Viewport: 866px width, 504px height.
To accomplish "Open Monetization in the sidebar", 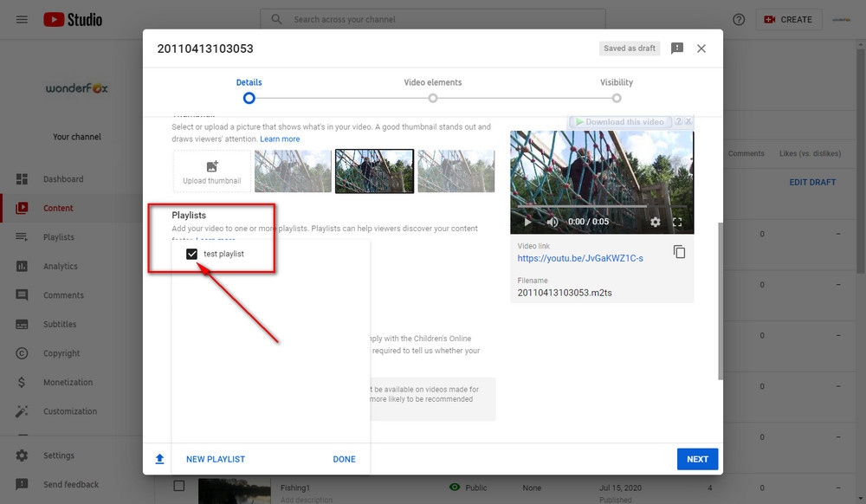I will tap(68, 382).
